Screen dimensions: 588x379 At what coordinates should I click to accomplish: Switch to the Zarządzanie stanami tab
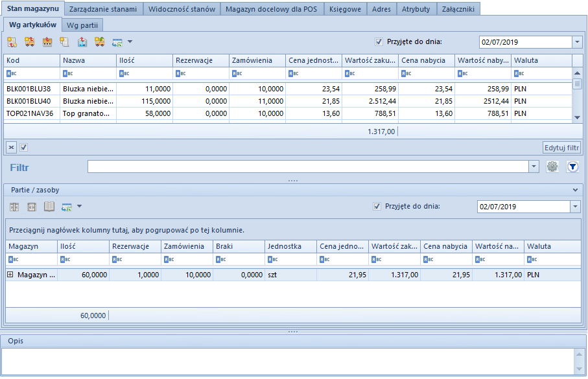point(103,9)
